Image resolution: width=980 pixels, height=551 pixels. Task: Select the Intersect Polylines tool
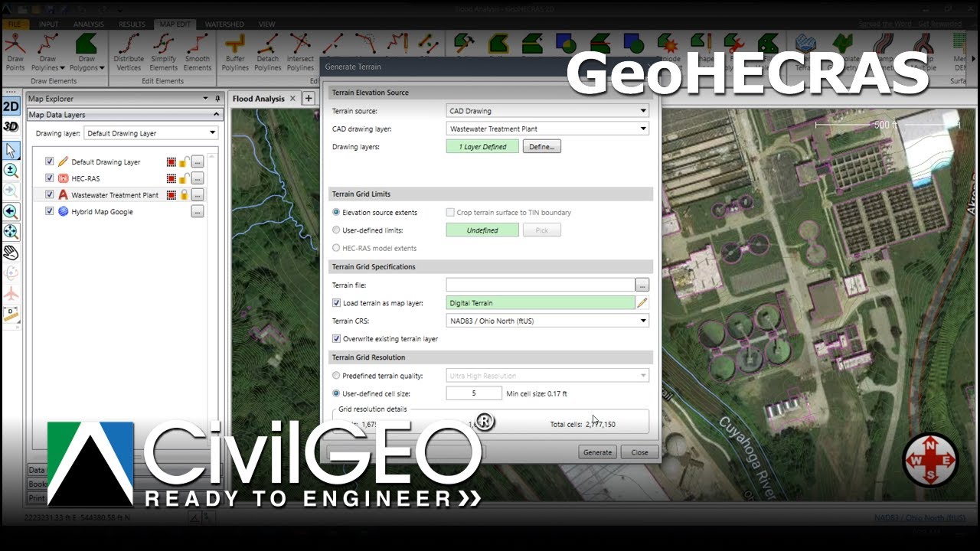click(300, 52)
